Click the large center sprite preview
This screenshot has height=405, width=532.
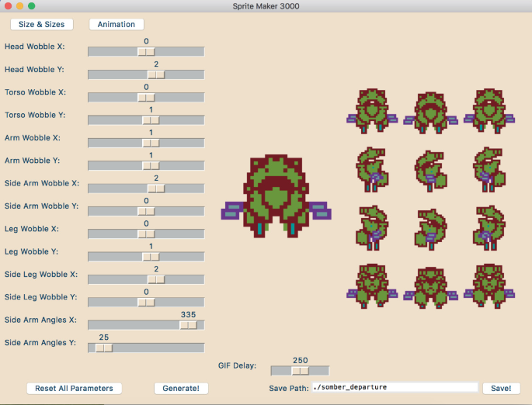[x=278, y=196]
